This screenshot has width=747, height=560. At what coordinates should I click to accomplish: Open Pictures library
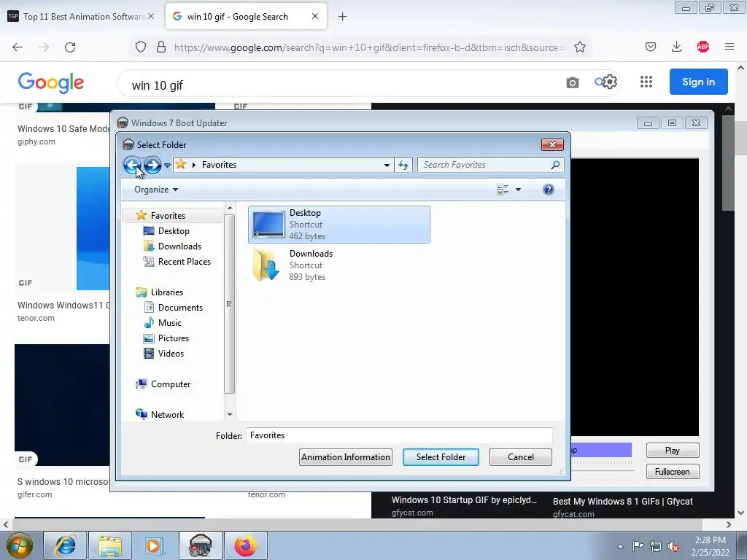point(173,338)
